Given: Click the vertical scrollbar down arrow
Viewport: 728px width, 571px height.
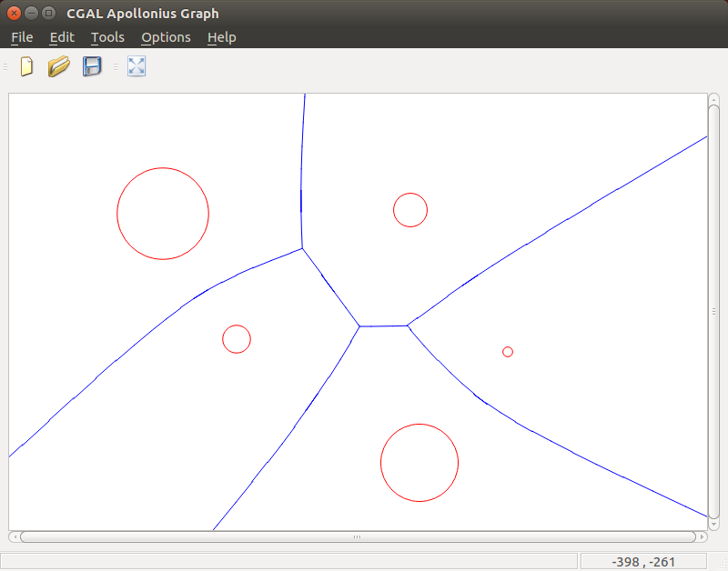Looking at the screenshot, I should coord(713,524).
